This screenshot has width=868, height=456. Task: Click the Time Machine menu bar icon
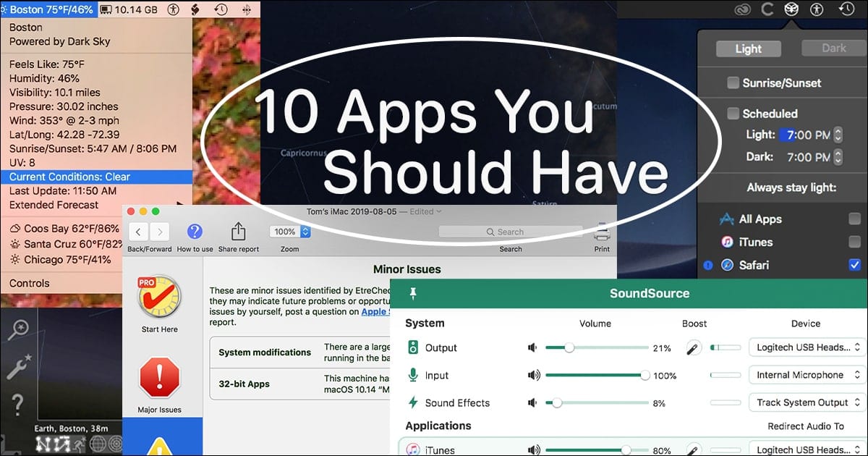click(x=221, y=9)
